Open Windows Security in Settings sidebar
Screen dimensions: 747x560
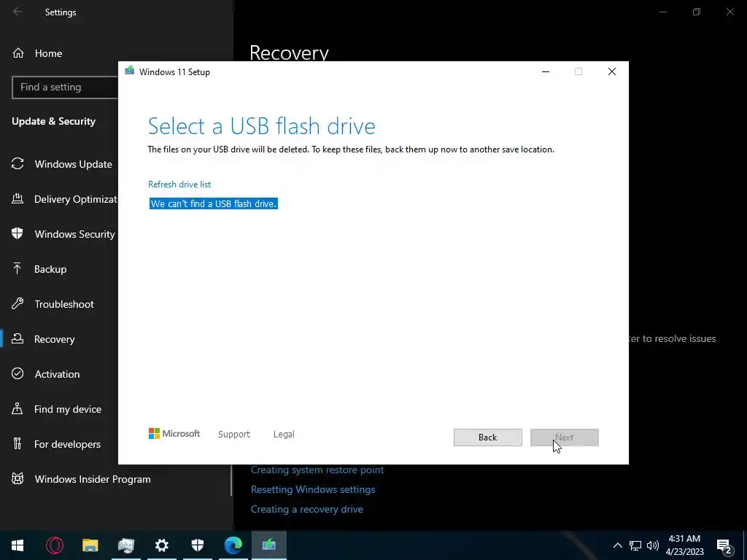74,234
